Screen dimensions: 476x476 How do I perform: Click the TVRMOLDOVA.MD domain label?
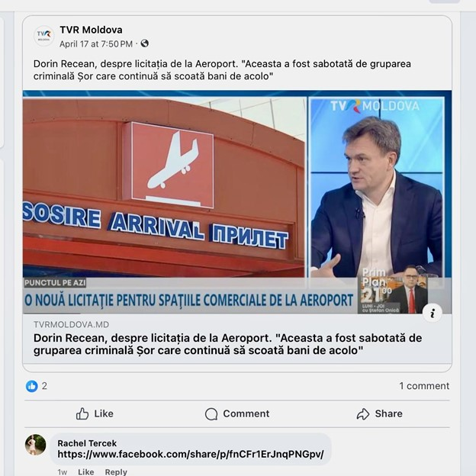(x=72, y=324)
